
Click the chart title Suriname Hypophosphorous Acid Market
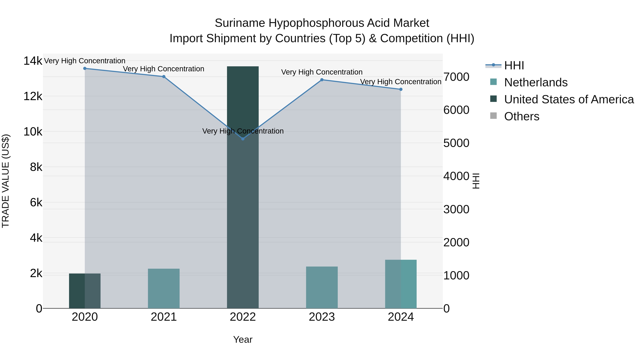(322, 23)
